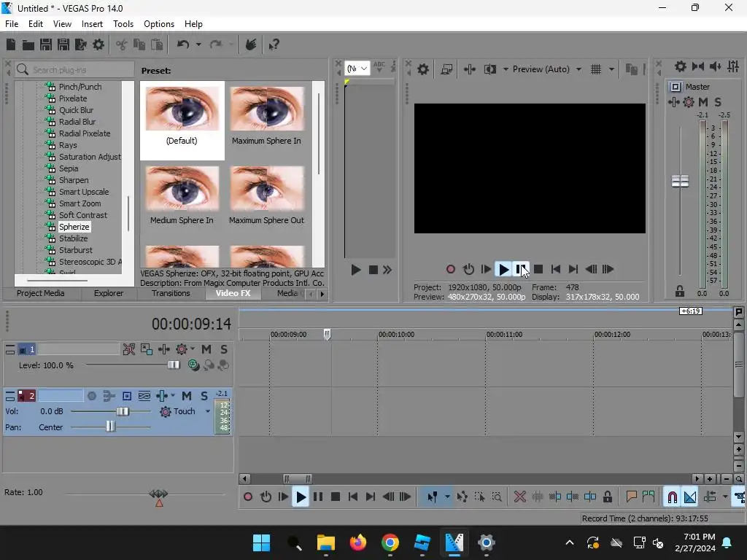This screenshot has height=560, width=747.
Task: Click the Undo arrow icon
Action: (x=183, y=44)
